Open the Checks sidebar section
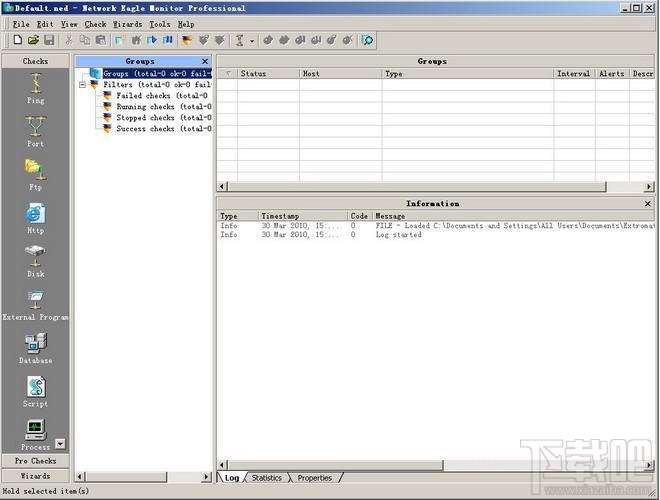Screen dimensions: 660x500 (35, 61)
